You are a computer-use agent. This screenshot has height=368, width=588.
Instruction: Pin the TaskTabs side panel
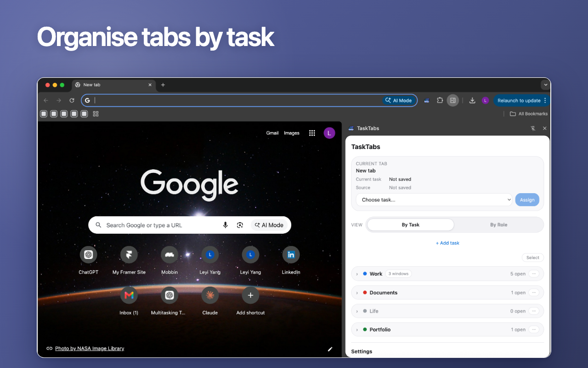[533, 128]
